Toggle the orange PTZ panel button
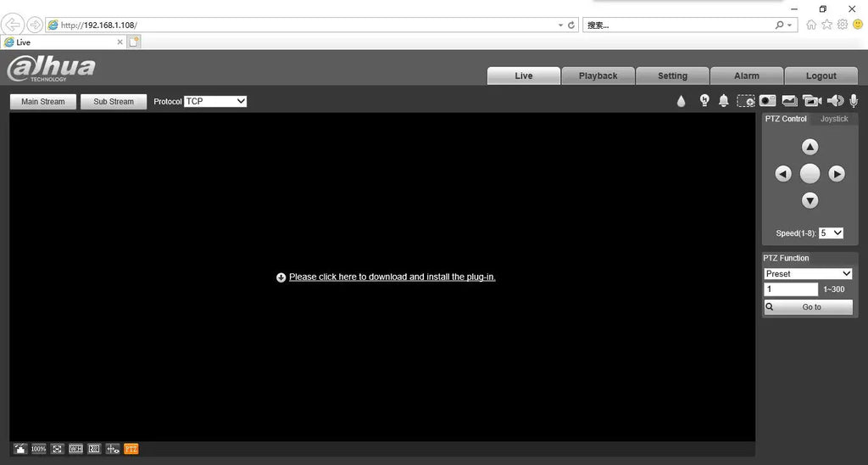This screenshot has height=465, width=868. click(x=131, y=449)
